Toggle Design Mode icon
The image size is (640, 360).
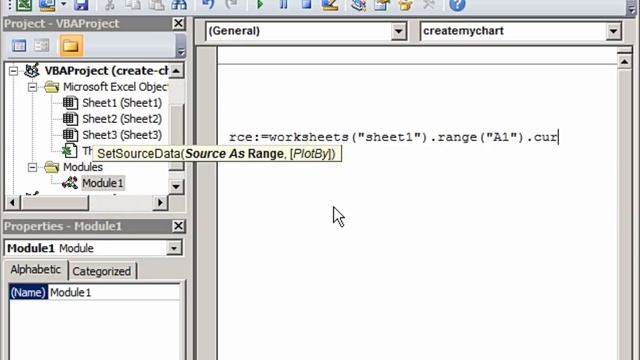[x=329, y=5]
